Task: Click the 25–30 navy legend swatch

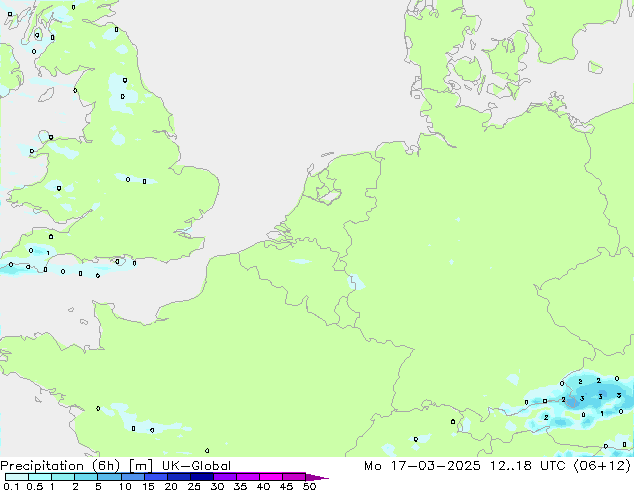Action: [201, 477]
